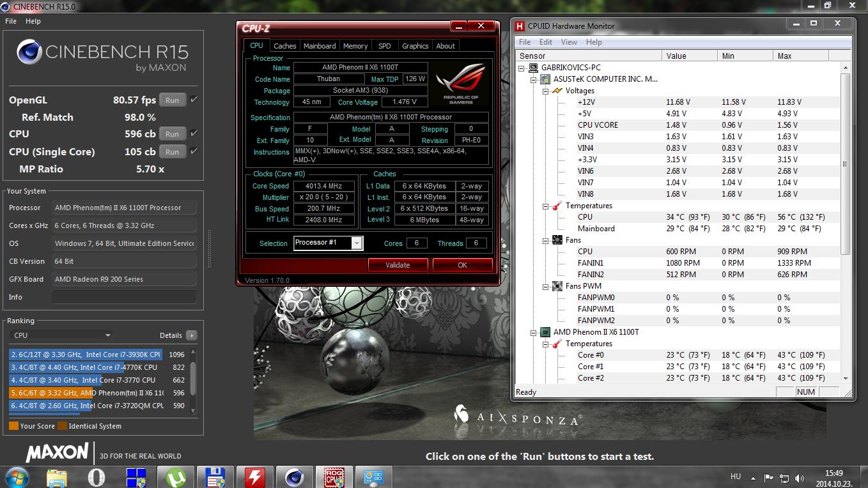Open ranking Details arrow button
Viewport: 868px width, 488px height.
tap(191, 335)
